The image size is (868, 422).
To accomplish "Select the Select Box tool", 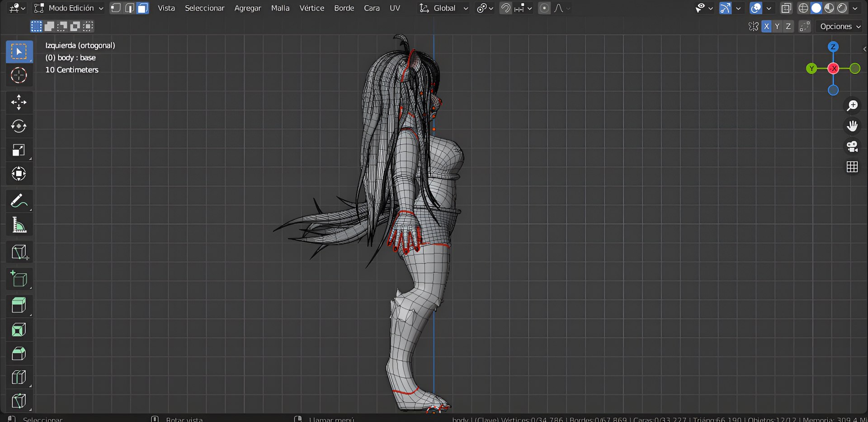I will tap(19, 52).
